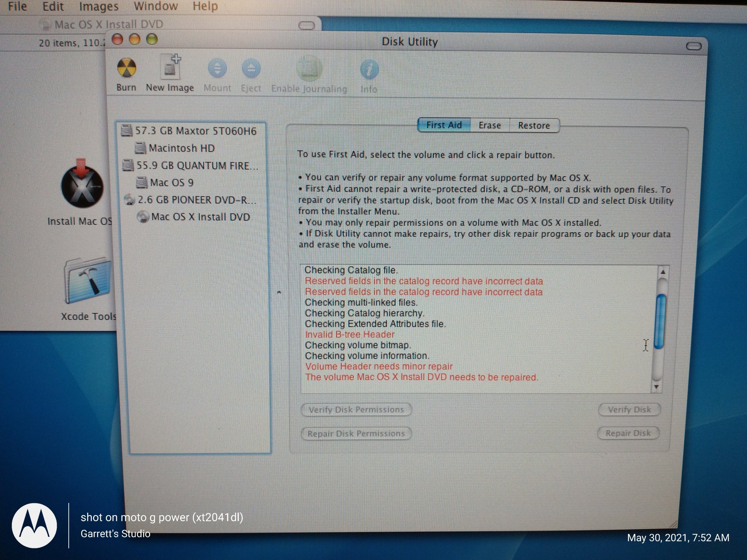Viewport: 747px width, 560px height.
Task: Select the Mac OS X Install DVD volume icon
Action: click(x=143, y=217)
